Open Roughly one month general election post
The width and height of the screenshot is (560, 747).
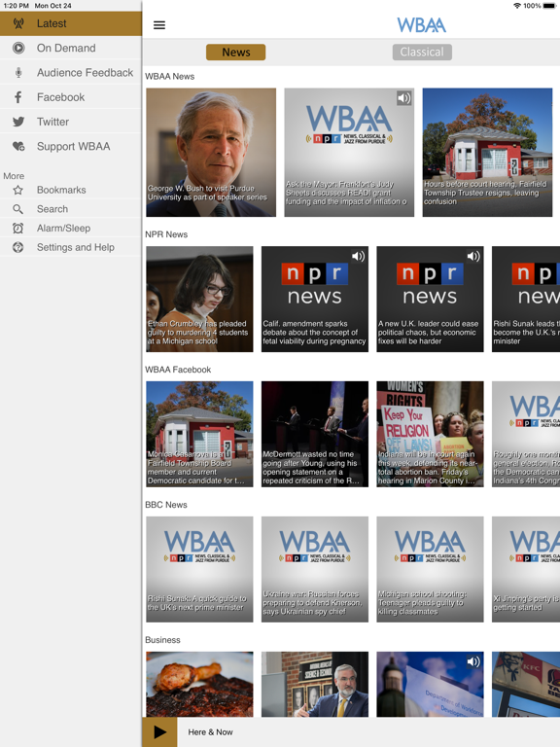[x=526, y=434]
